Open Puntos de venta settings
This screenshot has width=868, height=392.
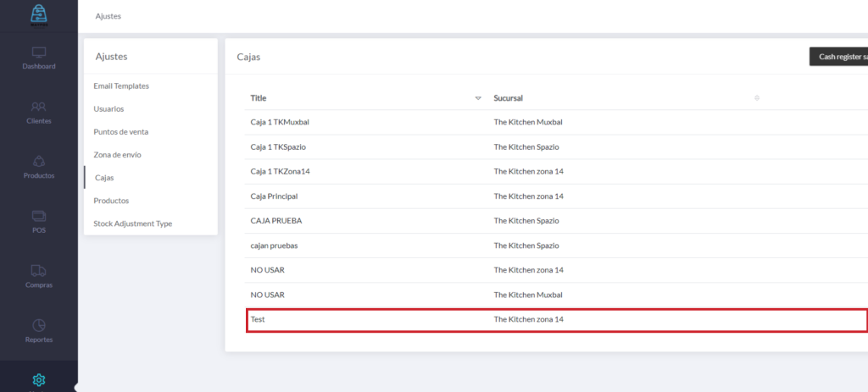tap(121, 132)
